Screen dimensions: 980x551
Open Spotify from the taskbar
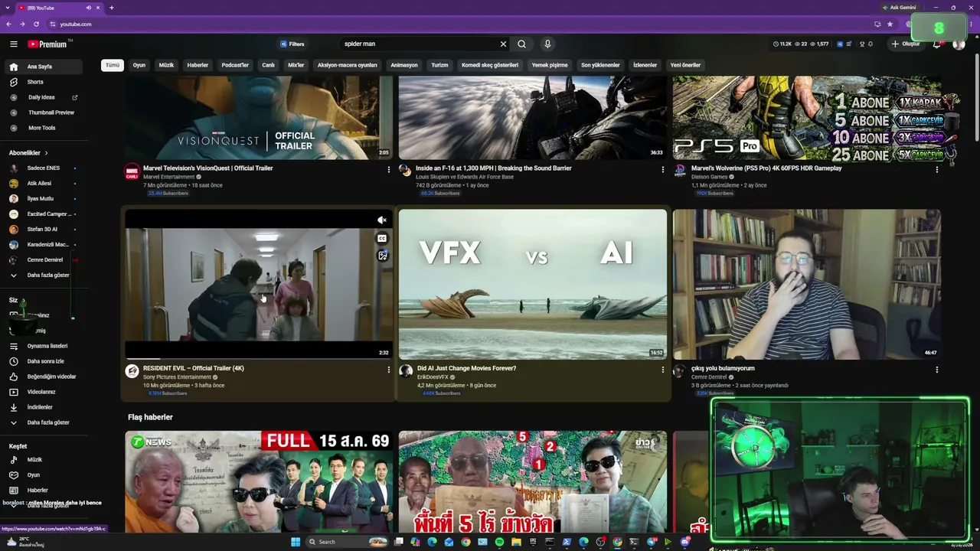[x=499, y=542]
